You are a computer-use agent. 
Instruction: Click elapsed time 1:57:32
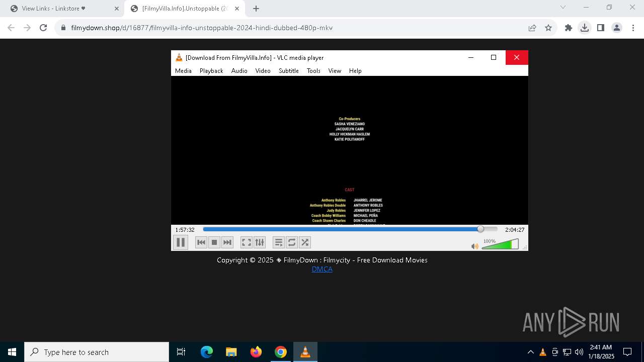pyautogui.click(x=185, y=230)
